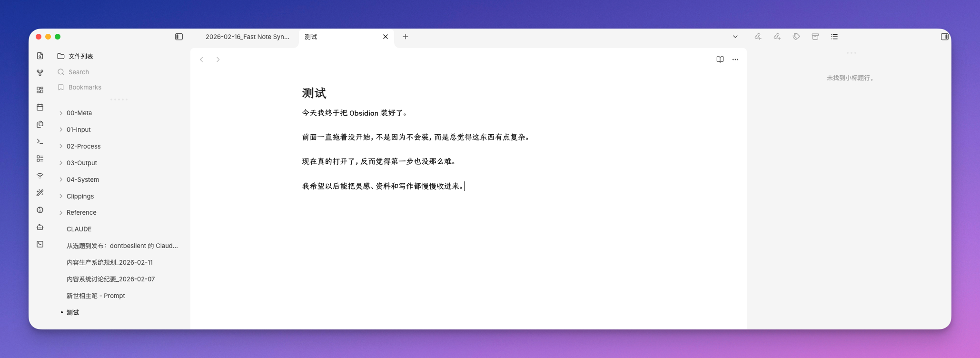This screenshot has width=980, height=358.
Task: Open Search in the file sidebar
Action: 79,72
